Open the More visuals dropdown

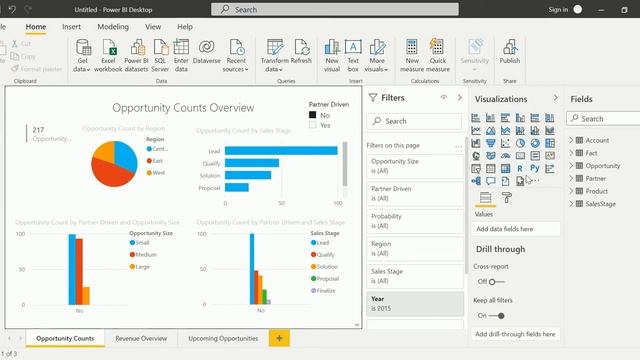click(x=377, y=56)
